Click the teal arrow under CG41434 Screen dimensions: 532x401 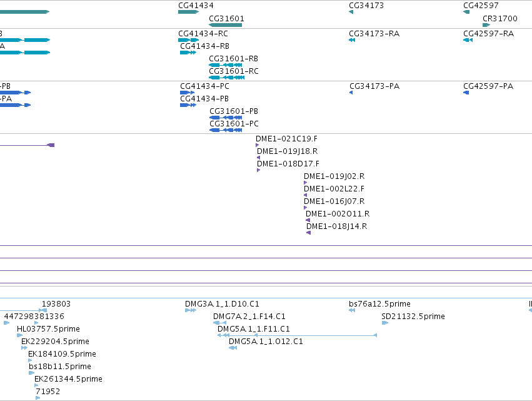tap(188, 12)
